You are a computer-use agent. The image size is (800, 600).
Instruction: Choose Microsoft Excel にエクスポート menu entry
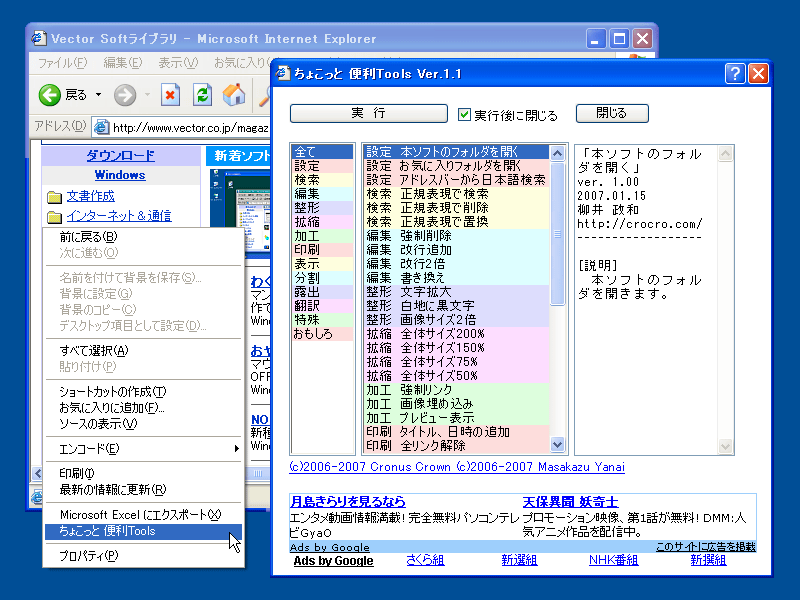pos(143,515)
